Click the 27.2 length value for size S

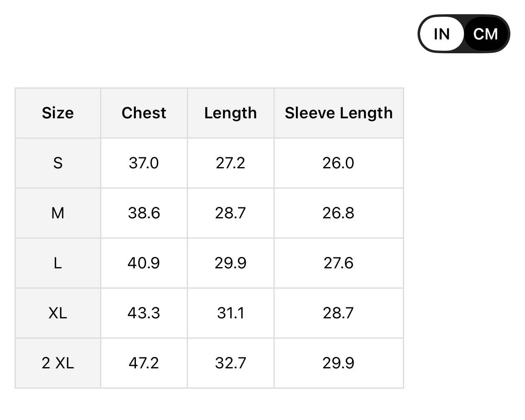pyautogui.click(x=230, y=163)
